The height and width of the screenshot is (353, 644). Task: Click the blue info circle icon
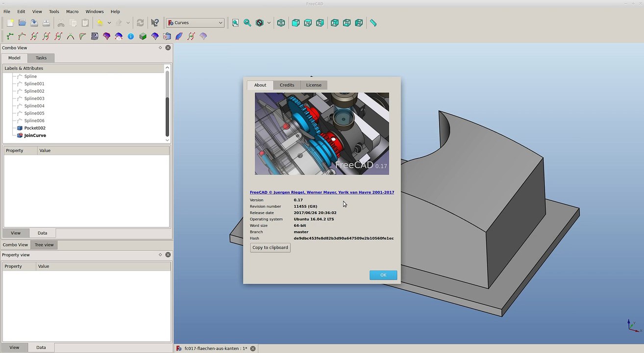(x=131, y=36)
